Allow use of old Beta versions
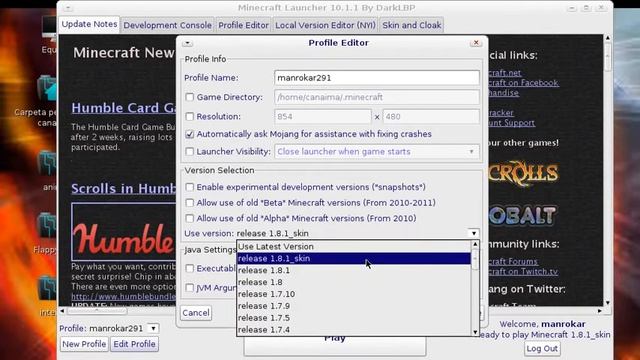Image resolution: width=640 pixels, height=360 pixels. (x=189, y=202)
